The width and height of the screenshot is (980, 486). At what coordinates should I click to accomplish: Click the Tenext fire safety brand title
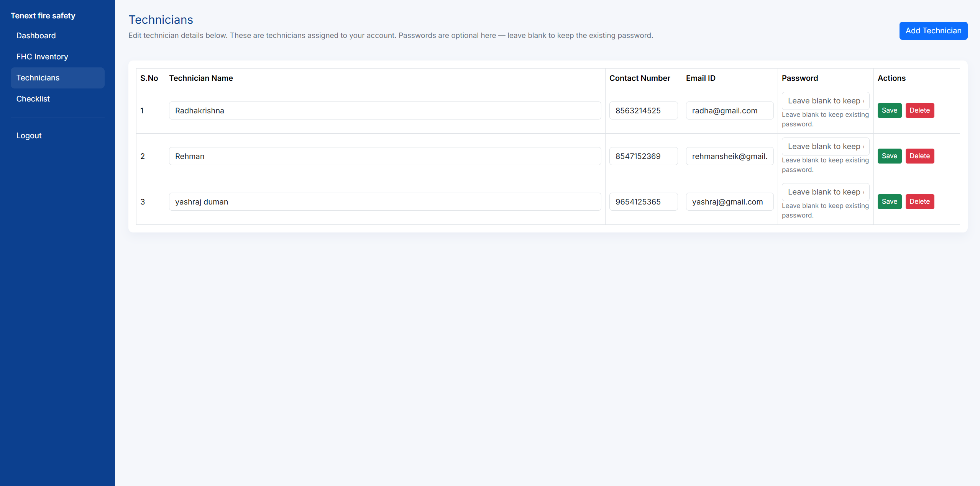[x=43, y=15]
